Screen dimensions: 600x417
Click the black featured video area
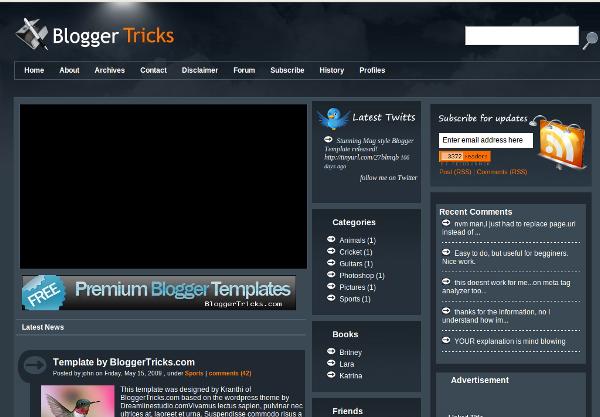pyautogui.click(x=163, y=186)
